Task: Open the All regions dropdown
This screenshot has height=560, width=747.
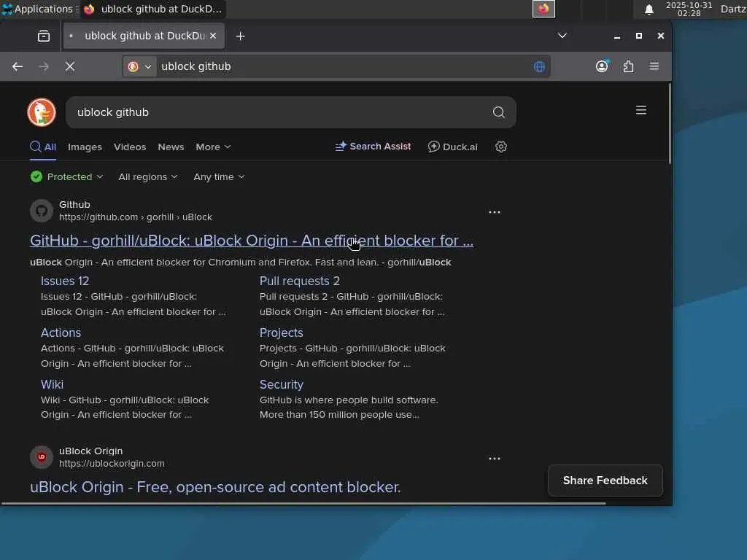Action: [147, 176]
